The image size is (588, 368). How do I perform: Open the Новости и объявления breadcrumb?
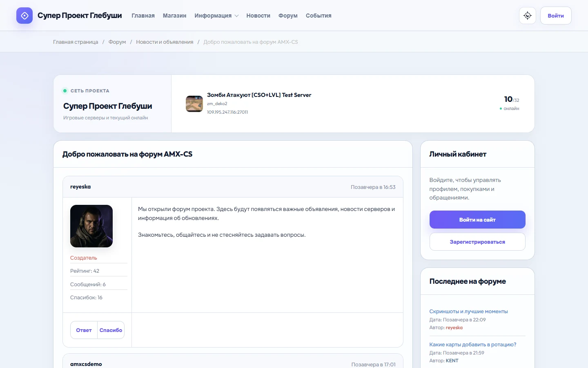(x=165, y=42)
